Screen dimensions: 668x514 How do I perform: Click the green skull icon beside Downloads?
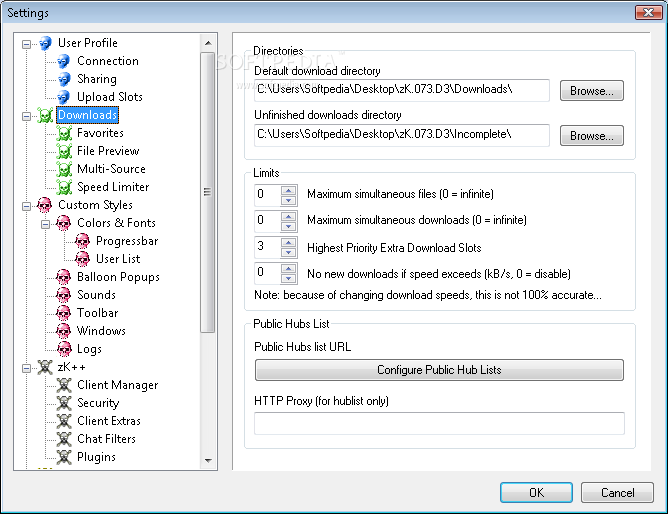(x=45, y=115)
